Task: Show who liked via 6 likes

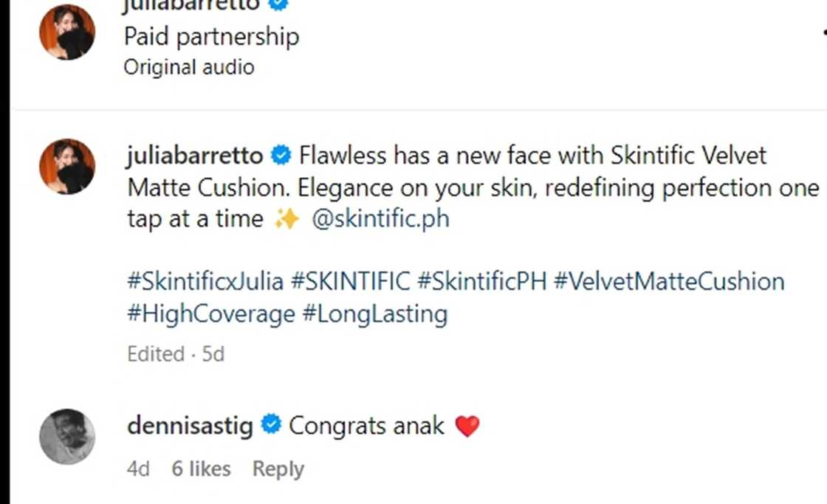Action: tap(201, 469)
